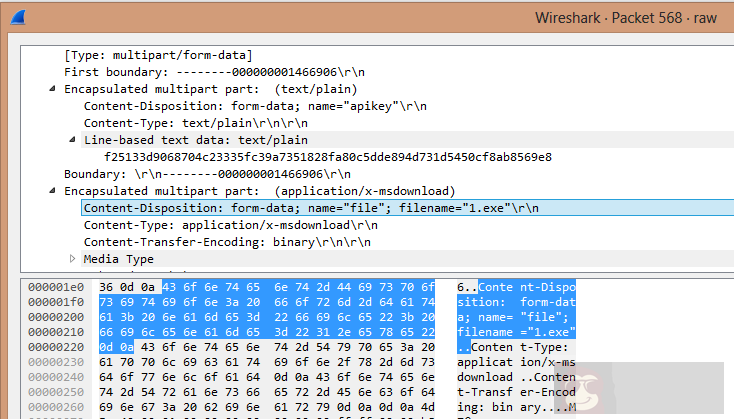Click the hex row at offset 000001e0

[x=267, y=288]
